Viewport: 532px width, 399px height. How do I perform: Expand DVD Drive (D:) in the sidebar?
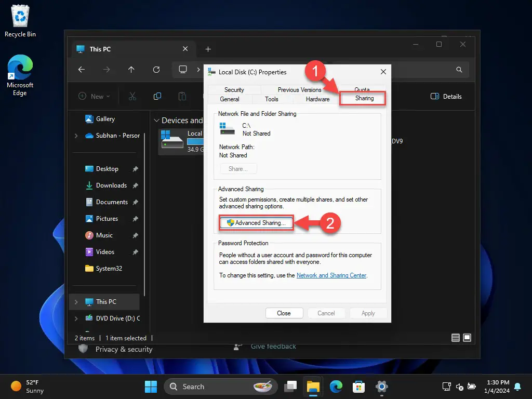coord(76,318)
